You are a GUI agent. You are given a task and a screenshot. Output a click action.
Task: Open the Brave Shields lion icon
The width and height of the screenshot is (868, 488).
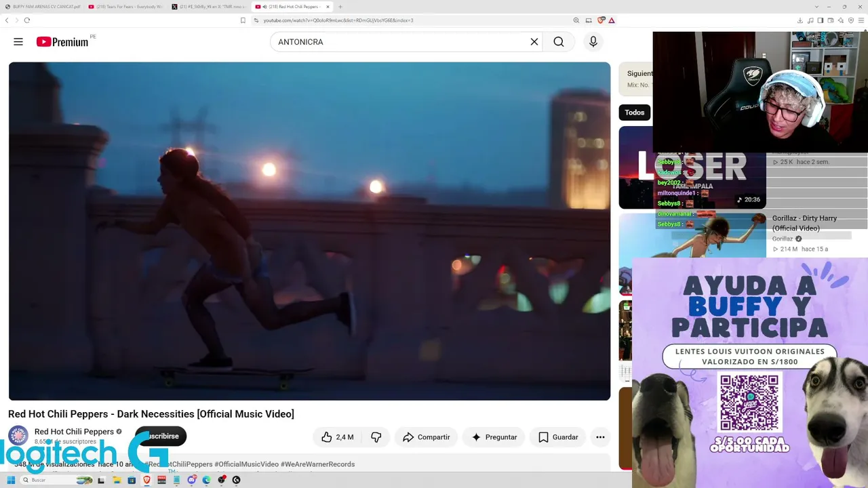pos(601,20)
